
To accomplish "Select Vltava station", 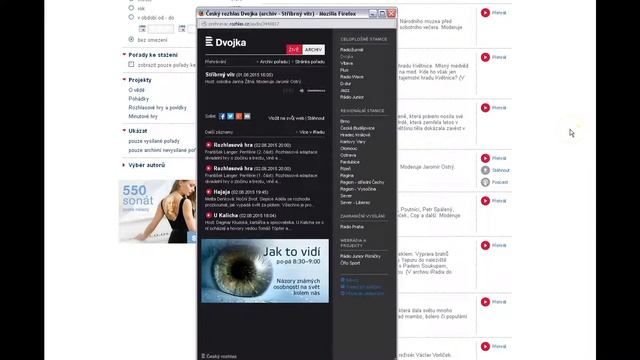I will 347,63.
